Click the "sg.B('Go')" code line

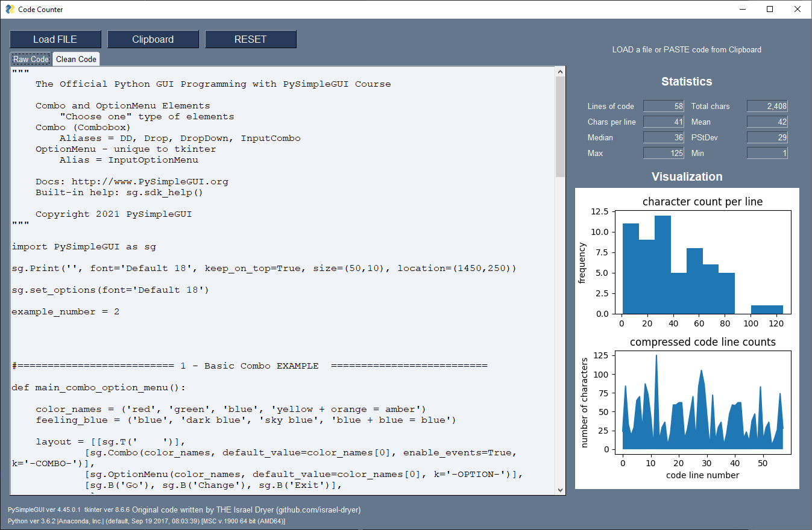tap(213, 485)
